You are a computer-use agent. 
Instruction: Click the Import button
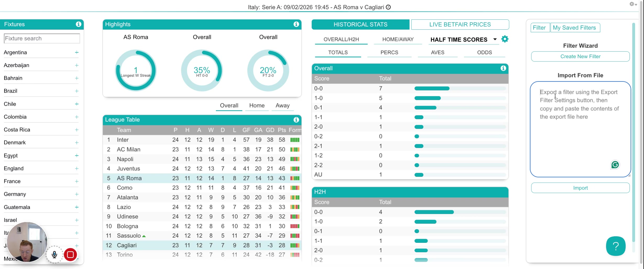tap(580, 188)
